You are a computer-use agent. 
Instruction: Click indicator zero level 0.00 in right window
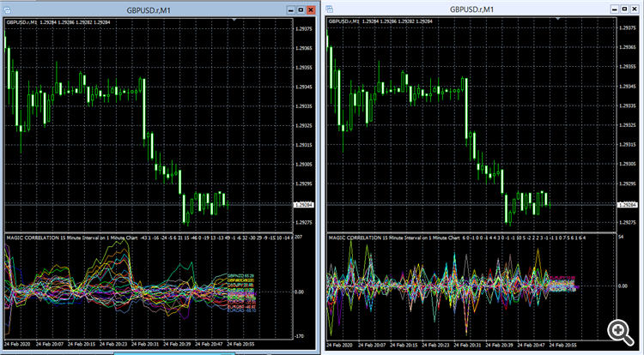pos(623,286)
